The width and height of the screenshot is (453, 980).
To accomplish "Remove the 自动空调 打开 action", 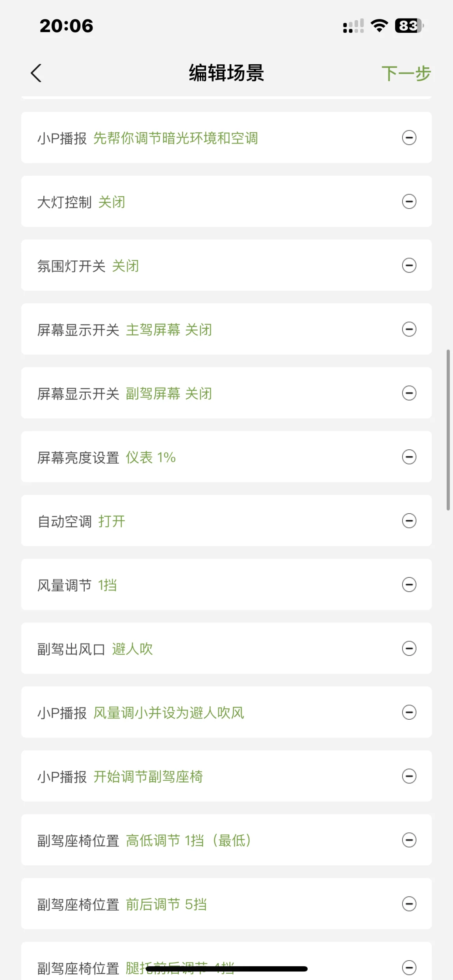I will (409, 521).
